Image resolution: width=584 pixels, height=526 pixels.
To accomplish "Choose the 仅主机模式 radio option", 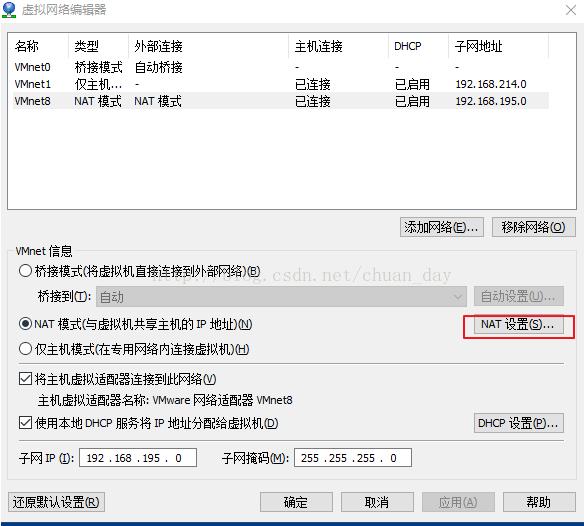I will point(25,349).
